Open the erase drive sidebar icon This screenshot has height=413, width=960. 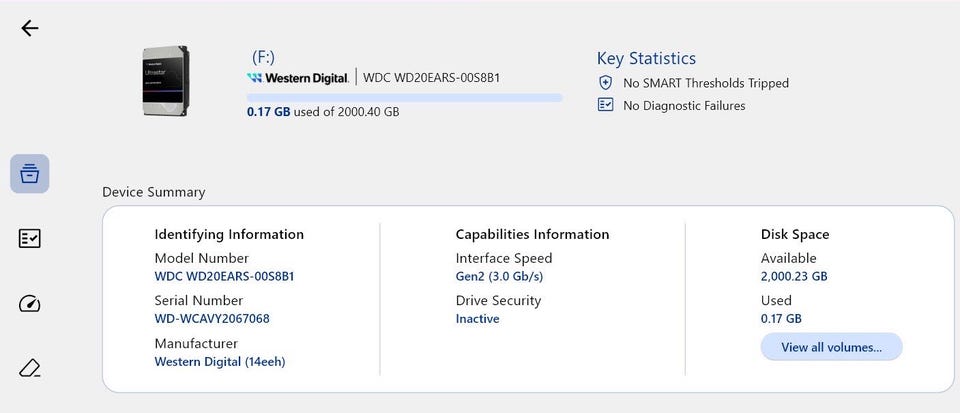tap(29, 368)
